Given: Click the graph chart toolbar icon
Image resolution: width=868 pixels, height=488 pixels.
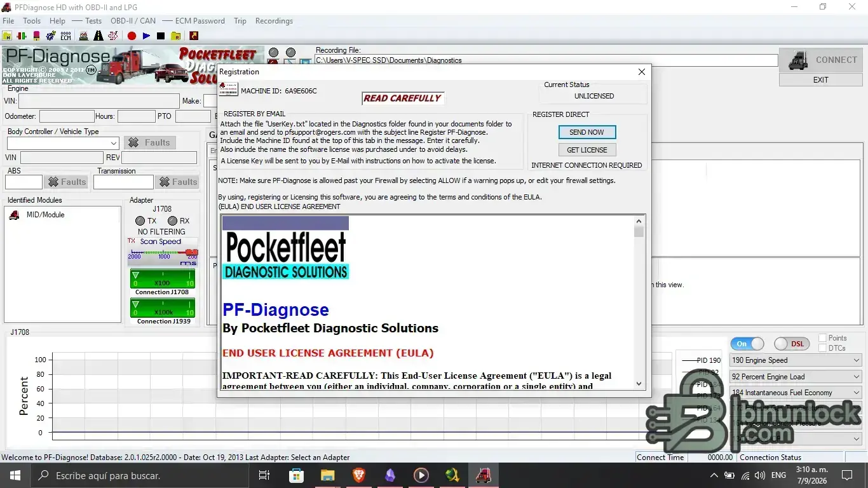Looking at the screenshot, I should click(x=83, y=36).
